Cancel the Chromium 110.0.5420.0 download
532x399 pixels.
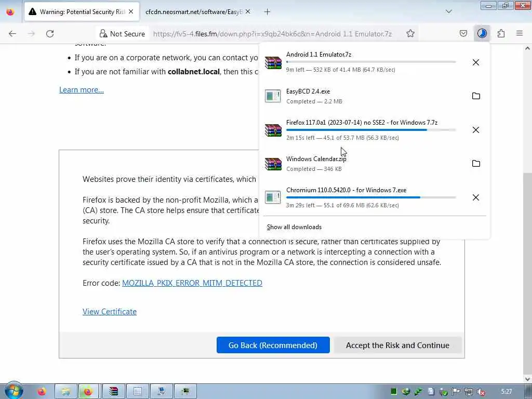[476, 197]
